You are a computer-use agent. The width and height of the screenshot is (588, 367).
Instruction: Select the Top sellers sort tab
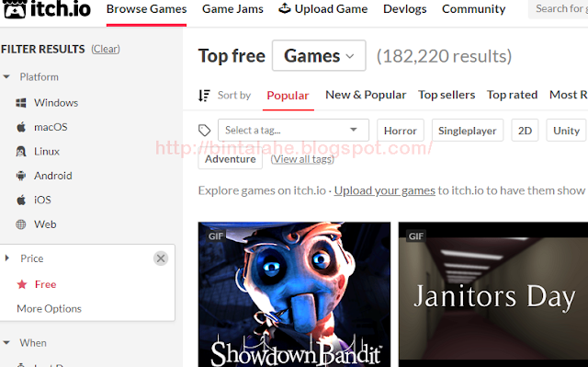coord(447,95)
